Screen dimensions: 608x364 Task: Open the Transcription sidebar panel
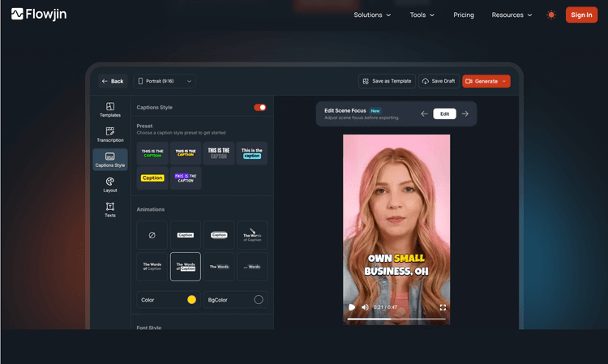click(x=110, y=135)
